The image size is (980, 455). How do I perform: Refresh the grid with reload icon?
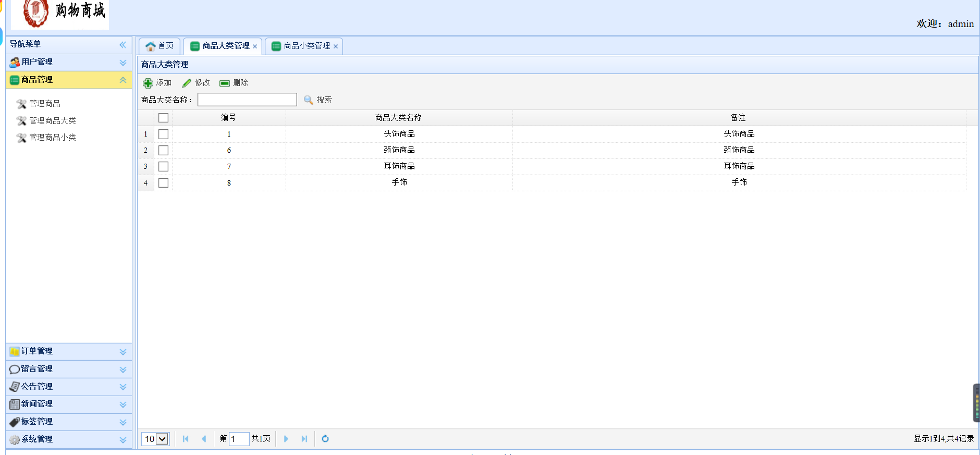pyautogui.click(x=325, y=439)
